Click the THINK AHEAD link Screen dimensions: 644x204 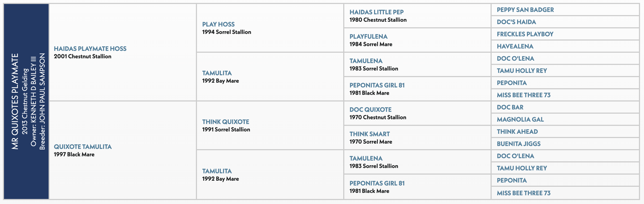[517, 132]
